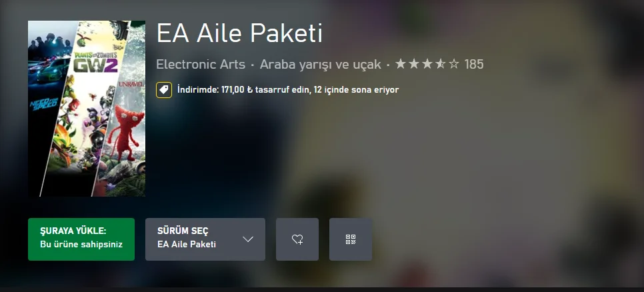Click the İndirimde 171,00 ₺ discount text
644x292 pixels.
288,89
